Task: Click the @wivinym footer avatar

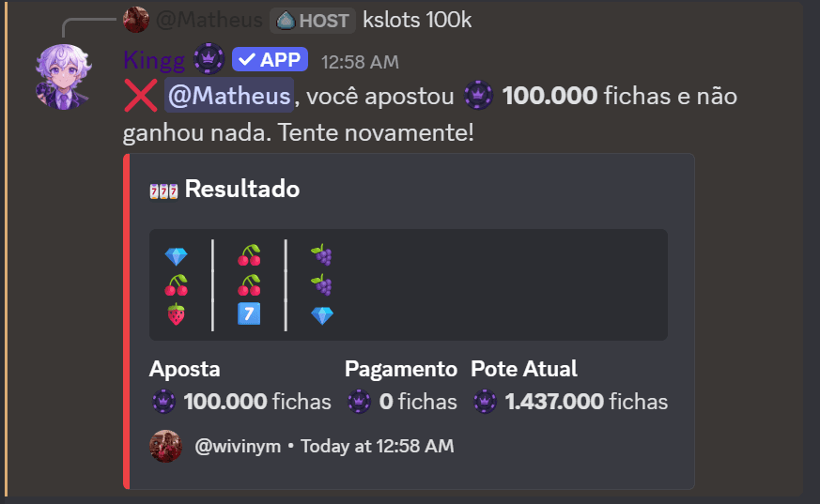Action: tap(165, 447)
